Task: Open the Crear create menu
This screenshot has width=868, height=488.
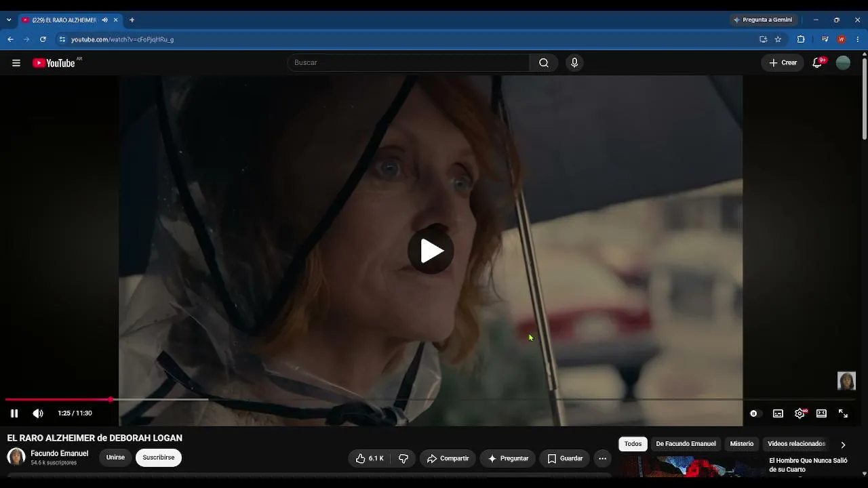Action: coord(783,63)
